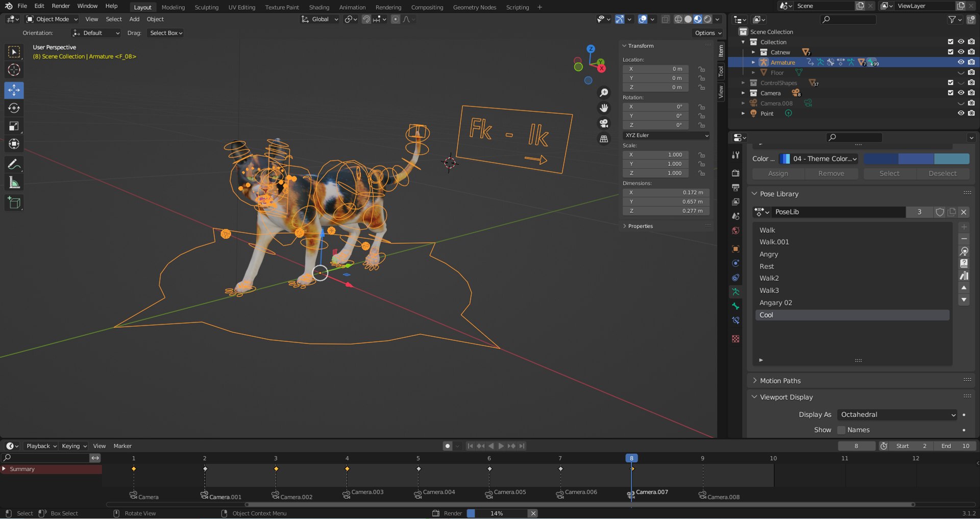Click the Remove button
Viewport: 980px width, 519px height.
831,174
